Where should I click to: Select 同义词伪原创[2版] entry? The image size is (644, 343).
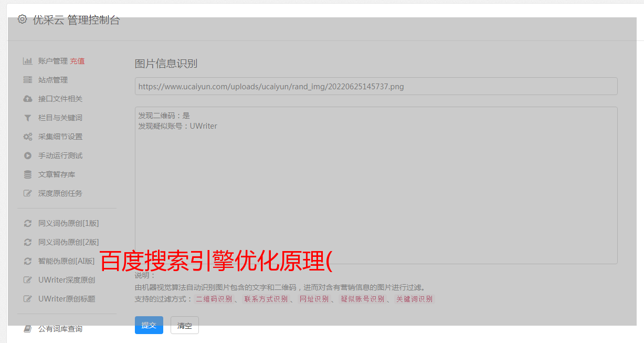click(x=69, y=242)
